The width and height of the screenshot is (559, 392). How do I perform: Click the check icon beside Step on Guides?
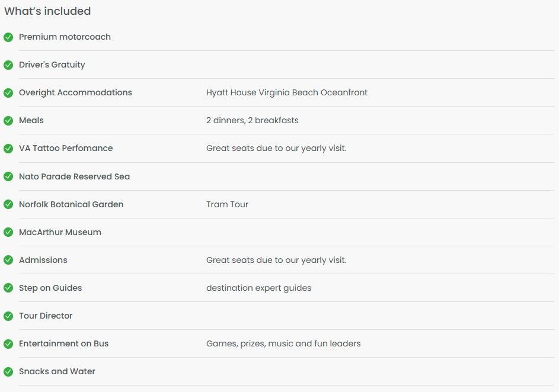pos(8,288)
